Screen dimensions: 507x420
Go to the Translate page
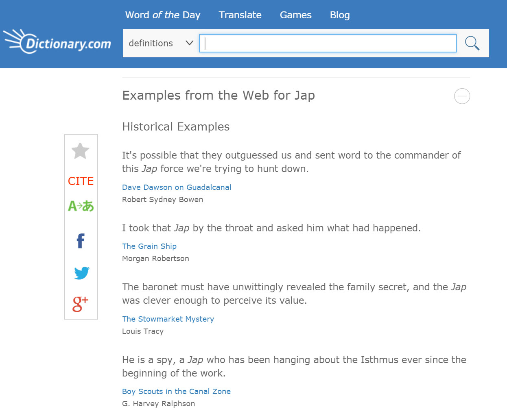(x=240, y=15)
